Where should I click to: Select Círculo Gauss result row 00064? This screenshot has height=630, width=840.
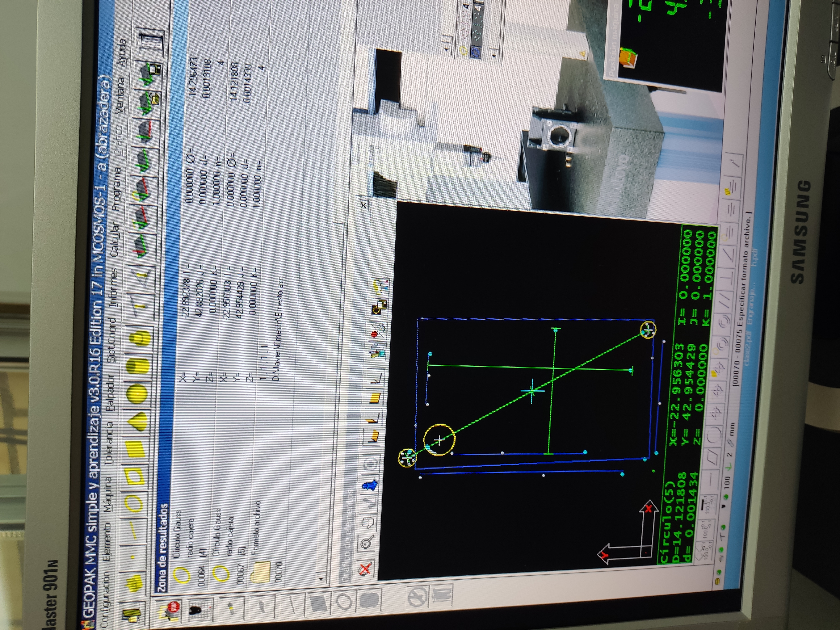[x=190, y=539]
